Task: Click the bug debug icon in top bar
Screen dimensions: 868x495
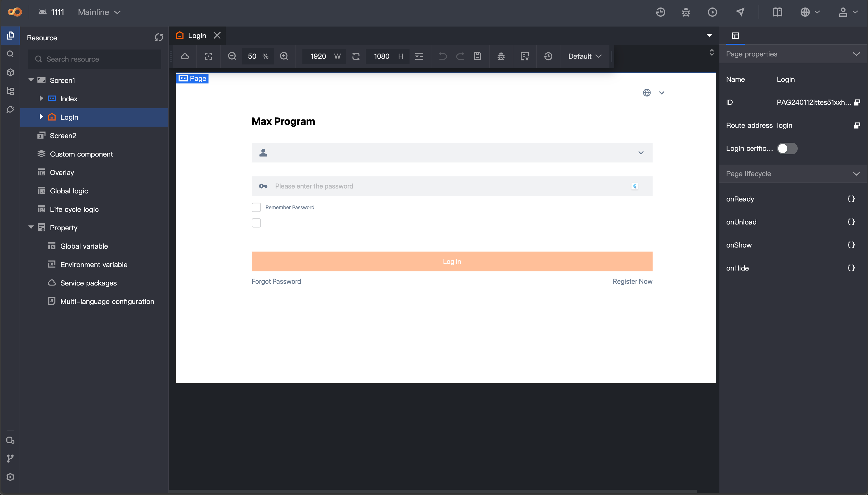Action: click(x=686, y=12)
